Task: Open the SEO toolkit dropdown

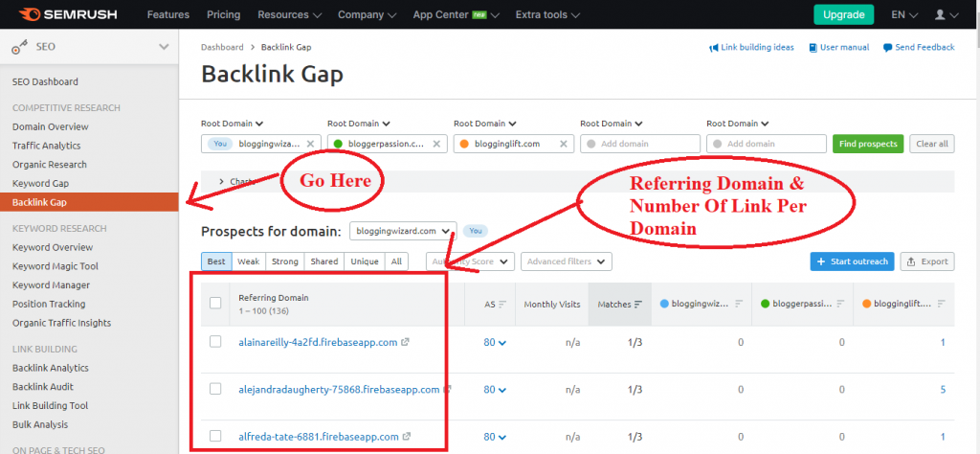Action: [164, 47]
